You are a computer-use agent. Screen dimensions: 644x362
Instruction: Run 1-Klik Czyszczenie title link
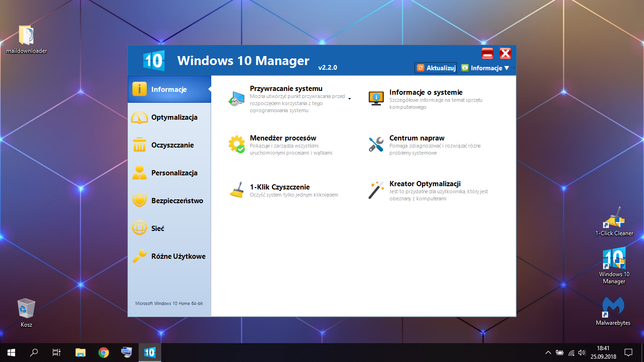pyautogui.click(x=280, y=187)
